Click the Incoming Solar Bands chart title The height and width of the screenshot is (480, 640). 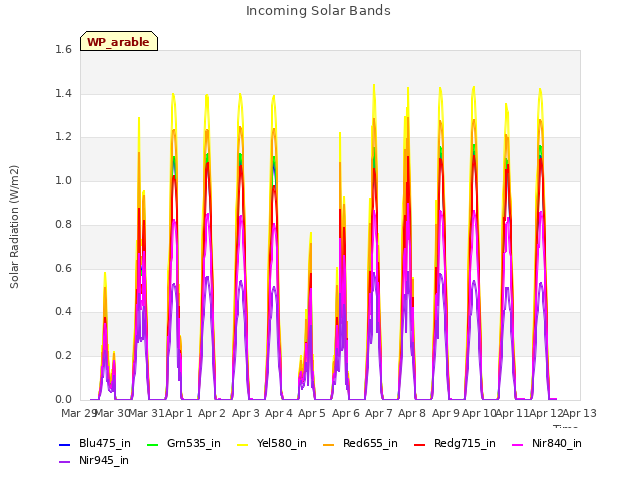coord(318,11)
